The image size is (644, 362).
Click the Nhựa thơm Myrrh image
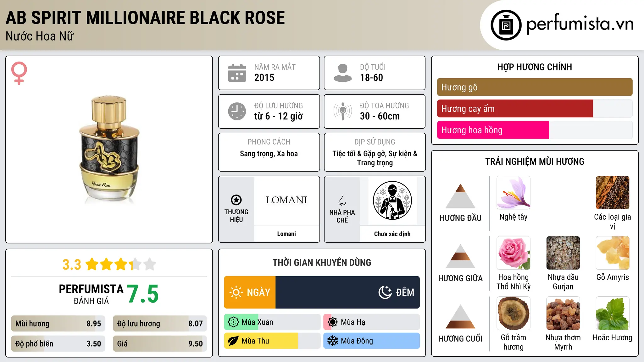point(563,313)
